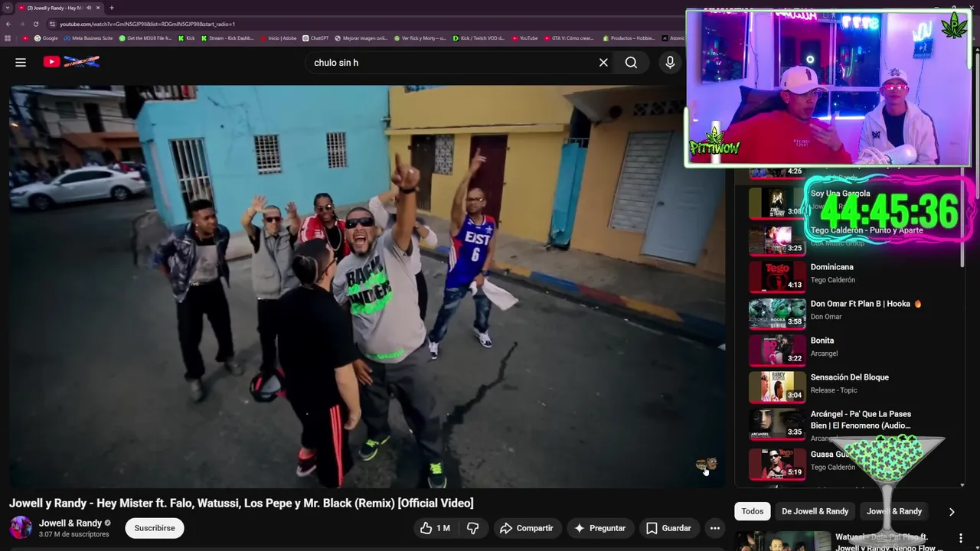The height and width of the screenshot is (551, 980).
Task: Open the Kick bookmark
Action: [x=187, y=38]
